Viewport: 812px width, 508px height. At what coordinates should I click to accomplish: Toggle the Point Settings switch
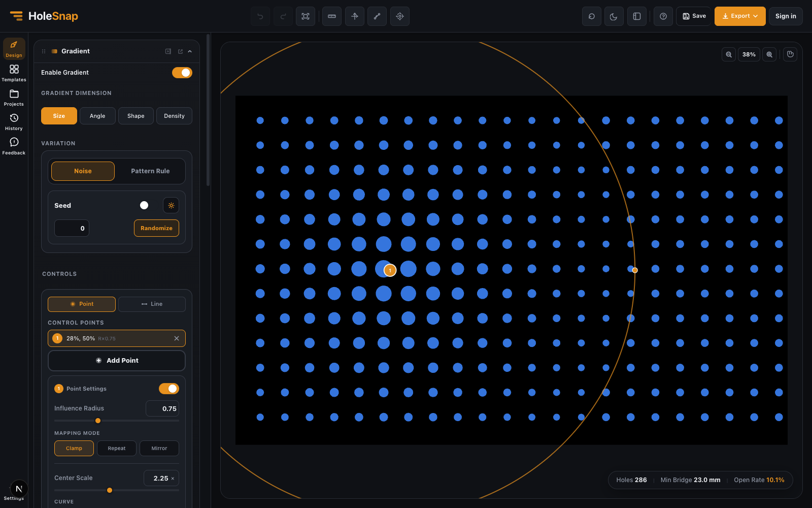pos(169,389)
